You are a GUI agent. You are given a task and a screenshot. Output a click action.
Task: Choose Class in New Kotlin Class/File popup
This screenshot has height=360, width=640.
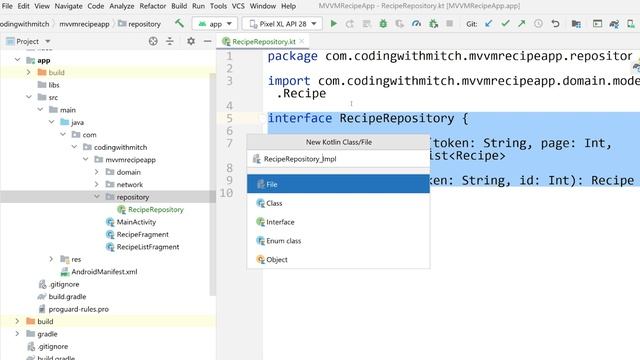point(338,203)
